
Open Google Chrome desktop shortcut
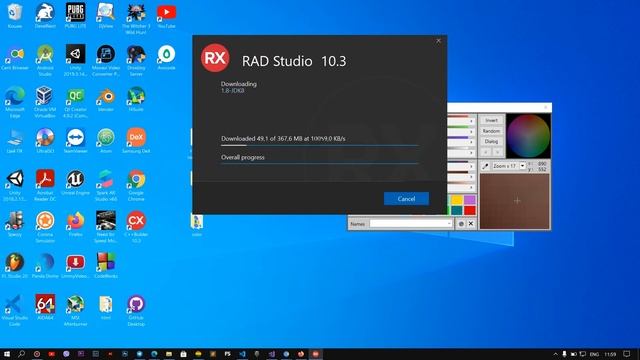click(136, 185)
